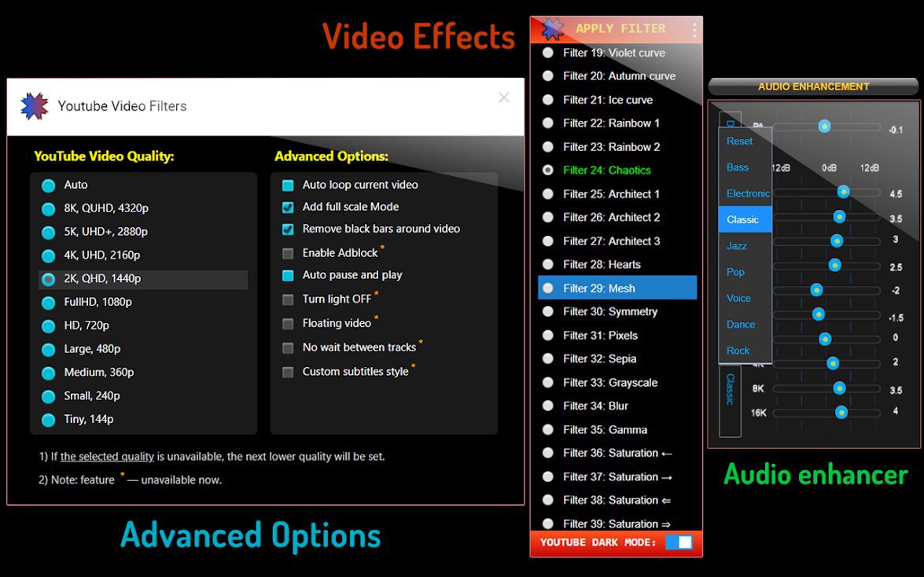Select Jazz audio preset

tap(745, 246)
